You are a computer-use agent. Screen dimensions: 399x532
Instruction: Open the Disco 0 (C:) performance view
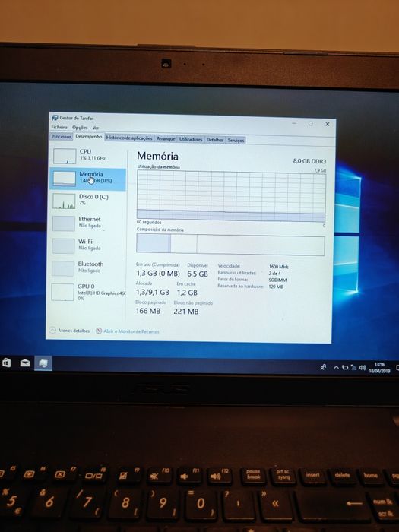point(88,201)
